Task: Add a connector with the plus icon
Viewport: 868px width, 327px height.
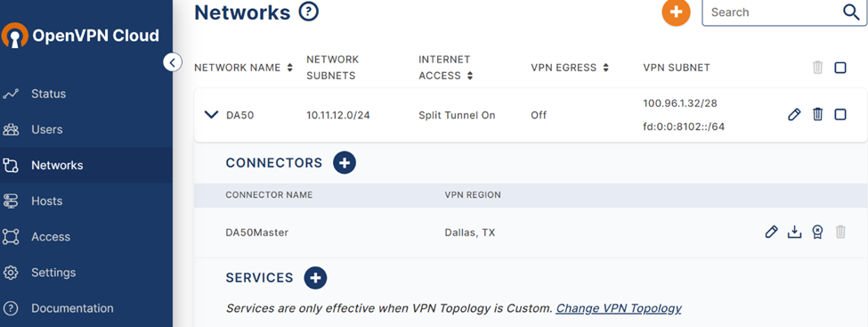Action: pyautogui.click(x=345, y=162)
